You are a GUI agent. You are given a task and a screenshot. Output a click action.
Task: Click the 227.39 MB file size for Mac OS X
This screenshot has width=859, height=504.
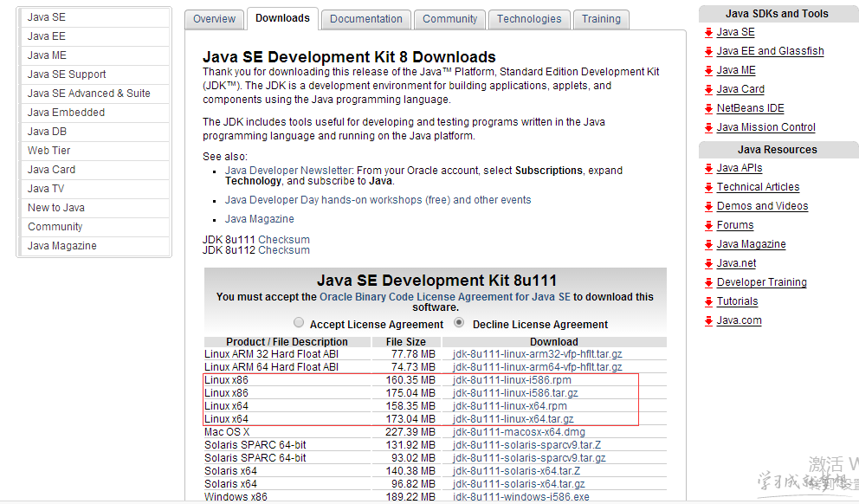coord(410,432)
